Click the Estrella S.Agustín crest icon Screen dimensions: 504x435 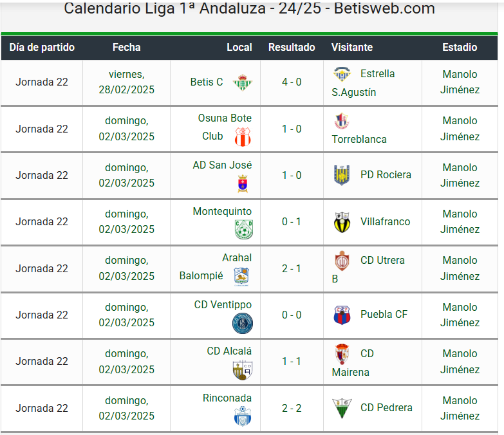pyautogui.click(x=342, y=74)
